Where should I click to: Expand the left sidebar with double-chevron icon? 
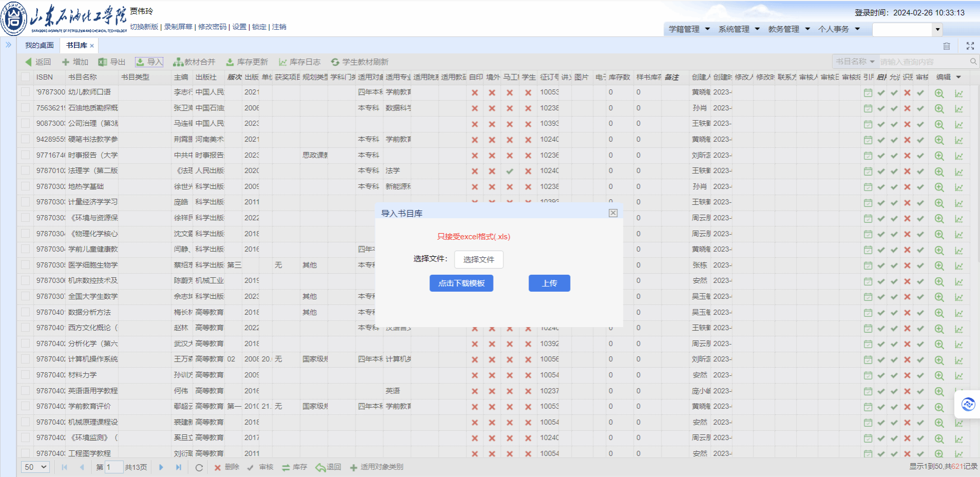tap(8, 45)
